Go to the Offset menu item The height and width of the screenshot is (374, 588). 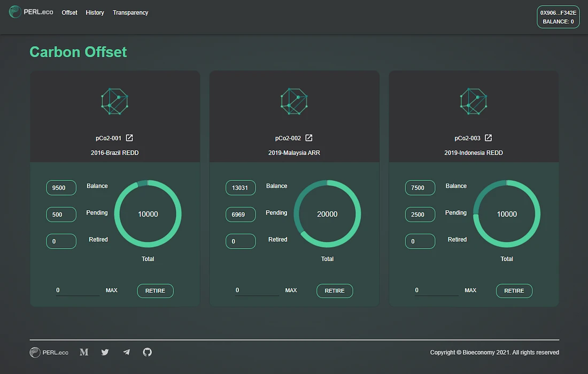[x=69, y=12]
